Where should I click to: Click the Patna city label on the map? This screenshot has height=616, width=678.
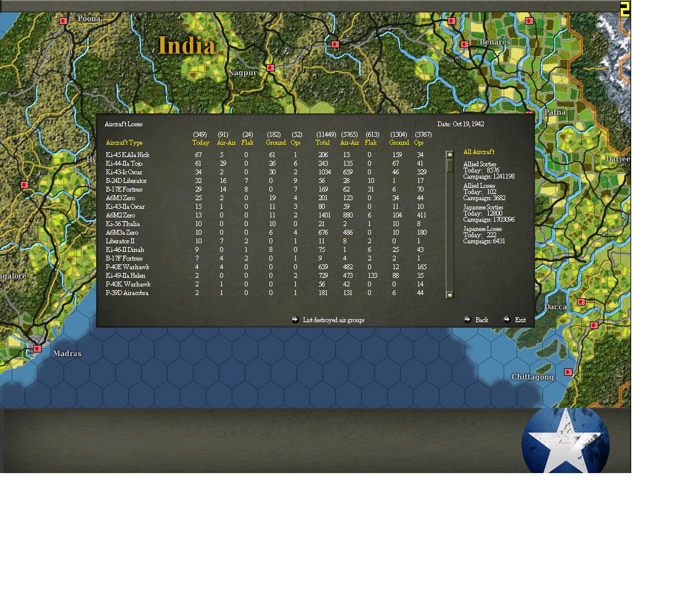(x=555, y=112)
